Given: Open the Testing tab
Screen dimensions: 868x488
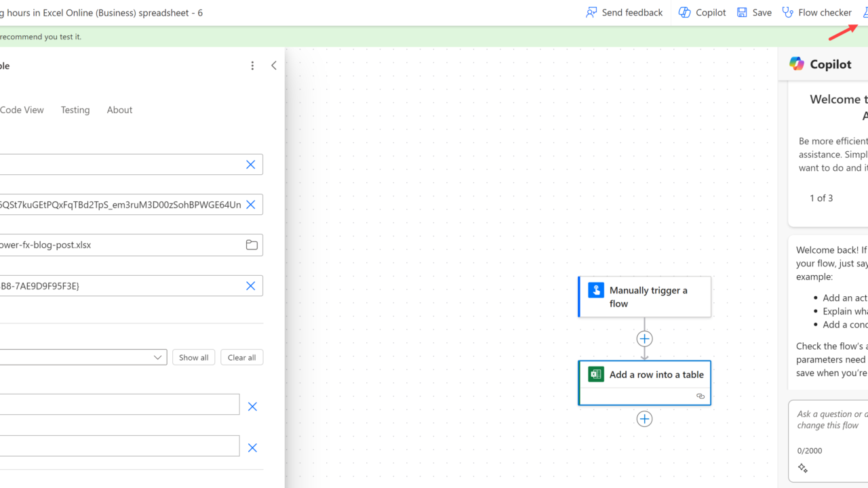Looking at the screenshot, I should point(75,110).
